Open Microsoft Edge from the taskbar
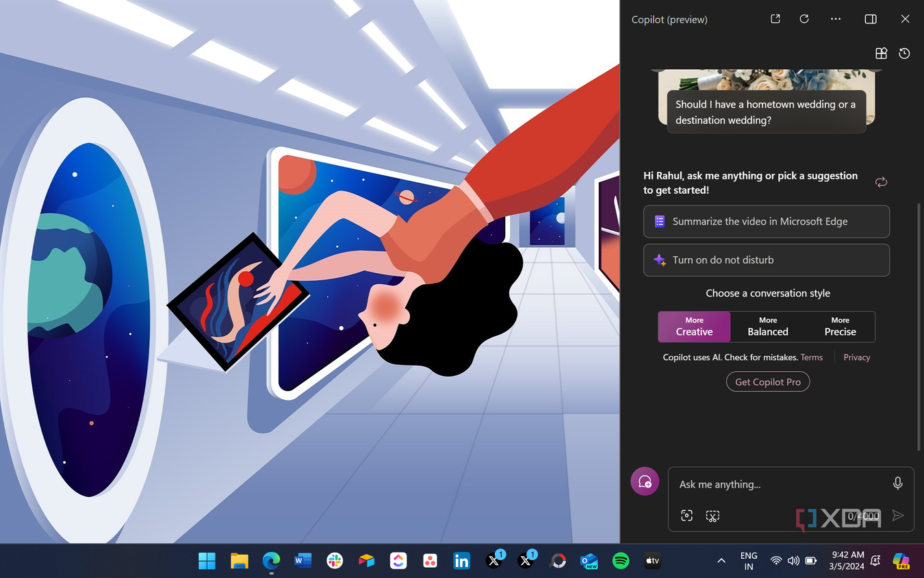The image size is (924, 578). [x=271, y=561]
